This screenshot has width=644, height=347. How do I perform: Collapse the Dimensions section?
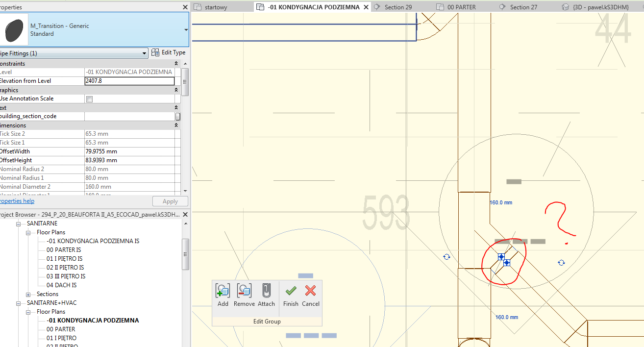tap(176, 125)
